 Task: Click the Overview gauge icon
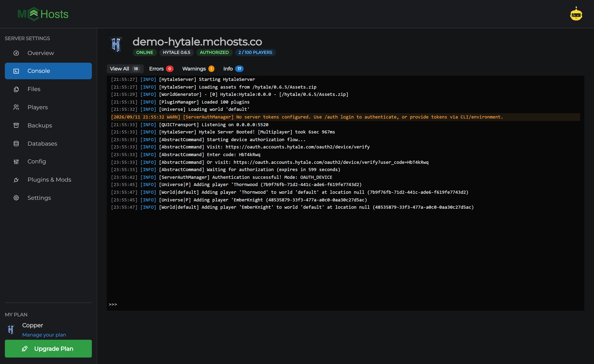[x=16, y=53]
